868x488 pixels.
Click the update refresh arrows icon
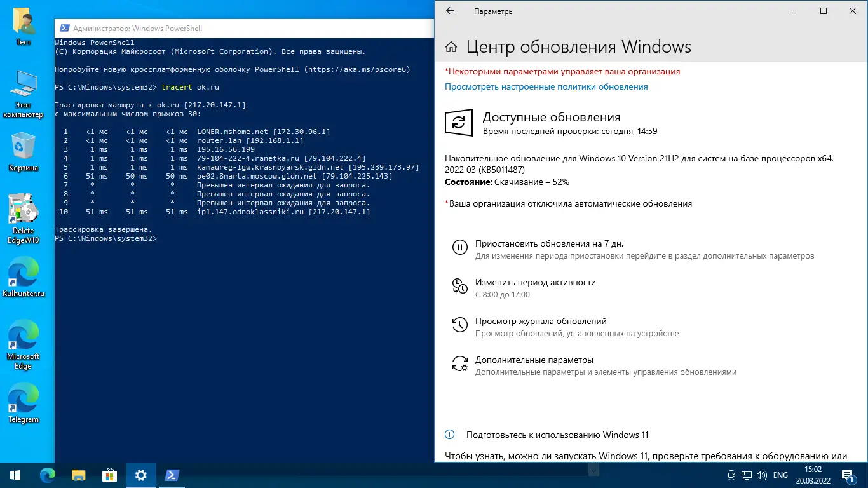pos(458,123)
